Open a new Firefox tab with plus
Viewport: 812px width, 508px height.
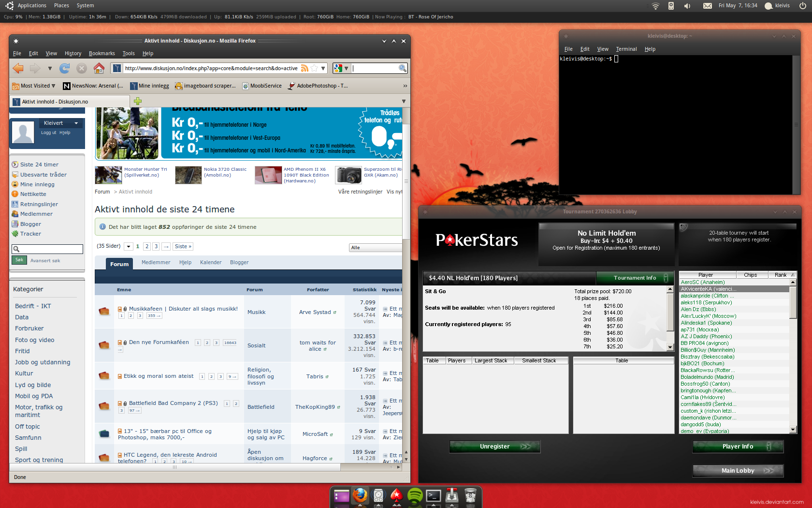coord(138,101)
